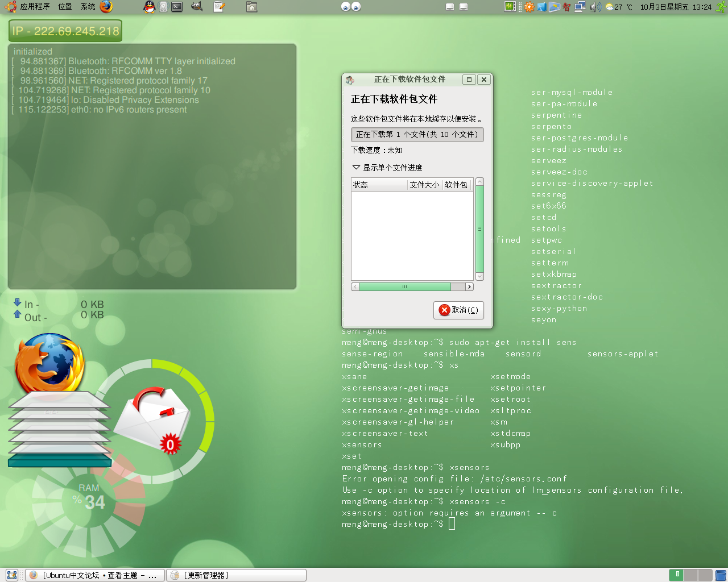Screen dimensions: 728x582
Task: Switch to the 更新管理器 taskbar window
Action: coord(236,575)
